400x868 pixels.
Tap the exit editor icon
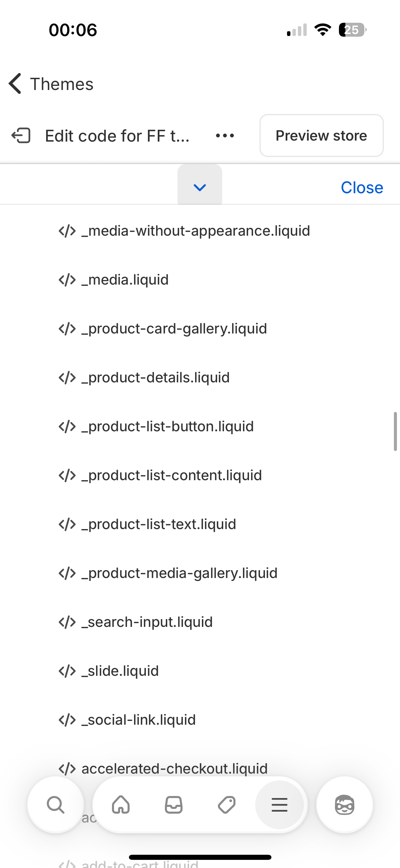[21, 135]
